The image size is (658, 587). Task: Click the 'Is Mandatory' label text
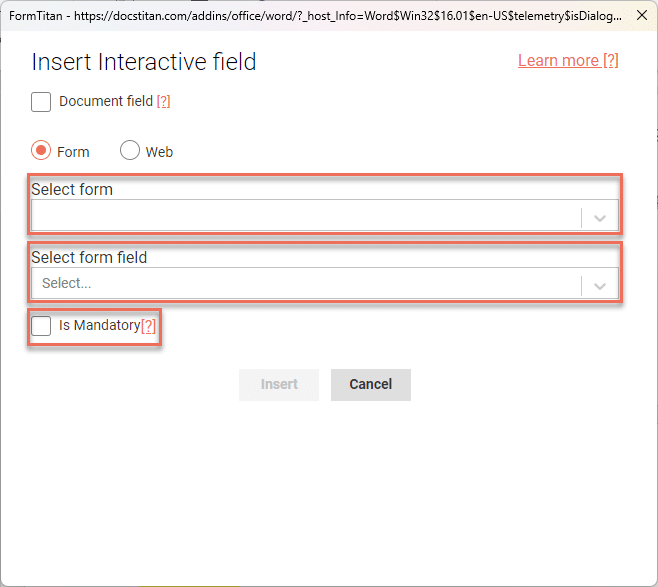click(99, 326)
